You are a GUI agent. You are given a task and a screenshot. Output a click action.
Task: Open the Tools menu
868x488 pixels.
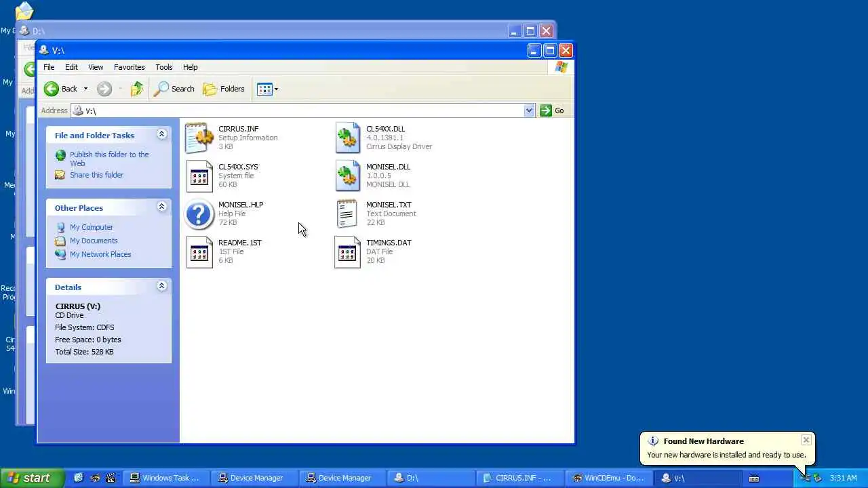point(164,67)
